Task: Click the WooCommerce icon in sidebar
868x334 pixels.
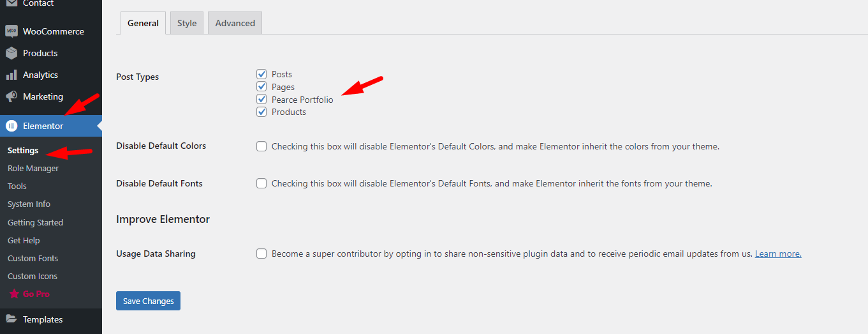Action: (11, 31)
